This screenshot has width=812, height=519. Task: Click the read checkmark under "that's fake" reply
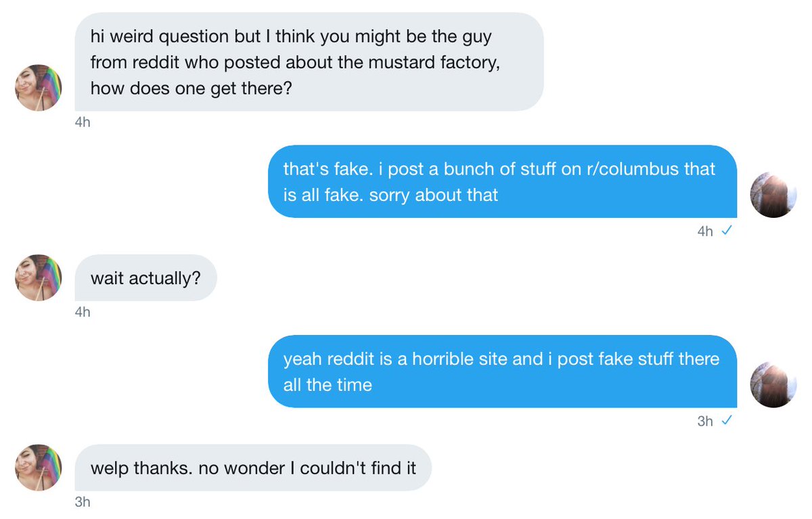coord(727,231)
